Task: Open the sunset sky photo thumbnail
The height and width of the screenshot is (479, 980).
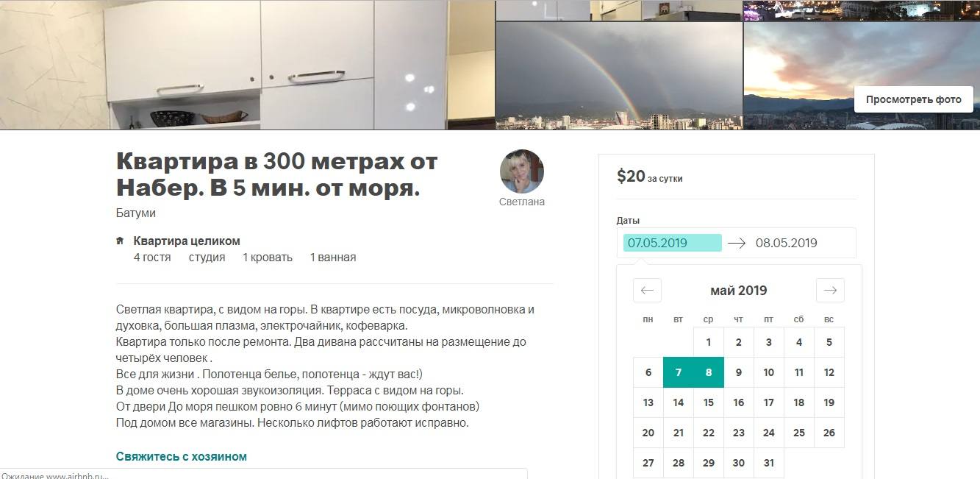Action: coord(862,76)
